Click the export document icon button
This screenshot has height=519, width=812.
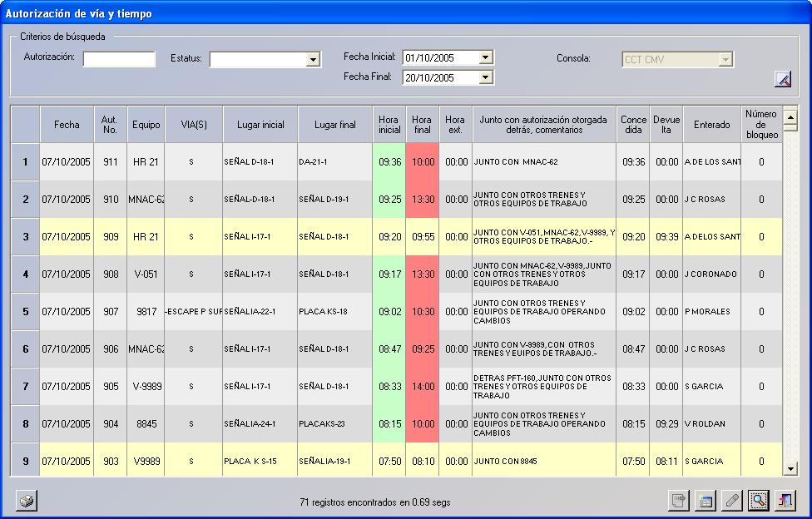pyautogui.click(x=679, y=501)
